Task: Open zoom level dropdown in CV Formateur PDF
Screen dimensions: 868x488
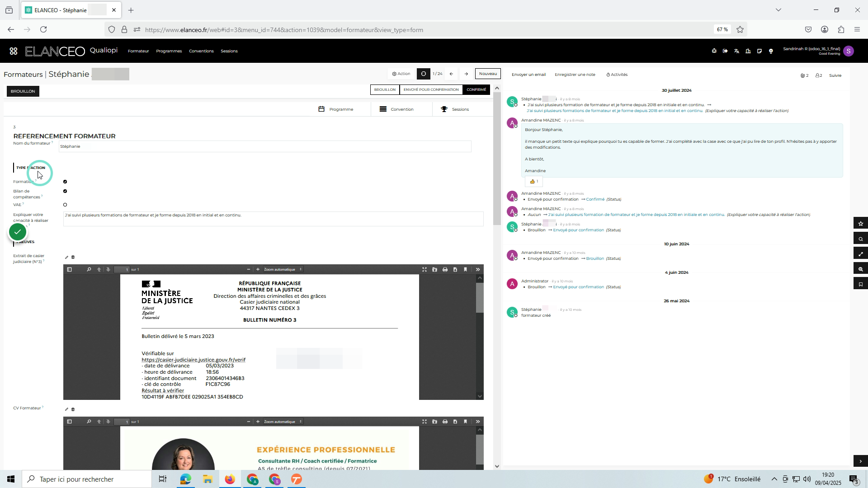Action: pos(283,422)
